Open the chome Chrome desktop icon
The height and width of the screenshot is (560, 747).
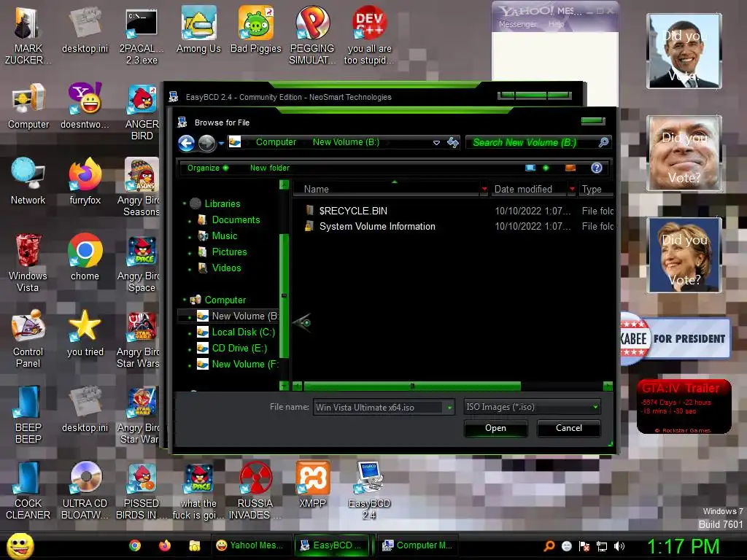[85, 257]
